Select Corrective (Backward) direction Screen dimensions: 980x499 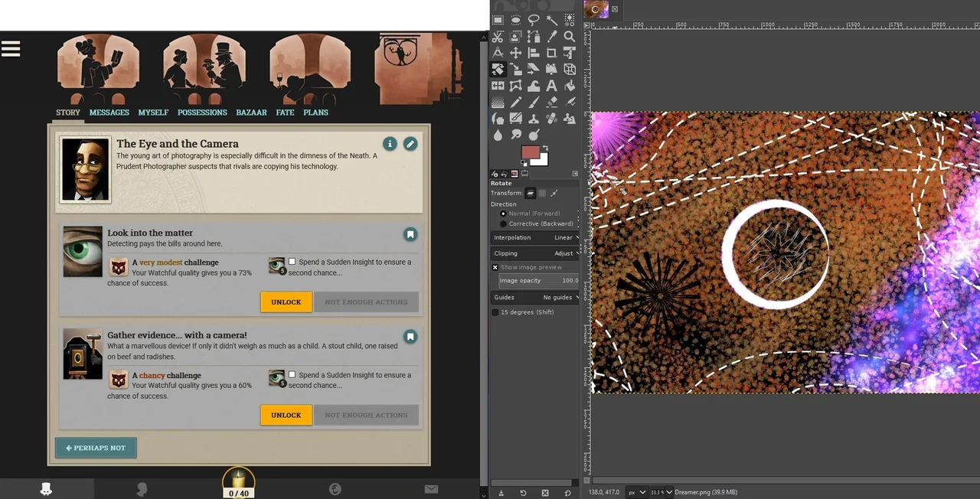(x=503, y=224)
